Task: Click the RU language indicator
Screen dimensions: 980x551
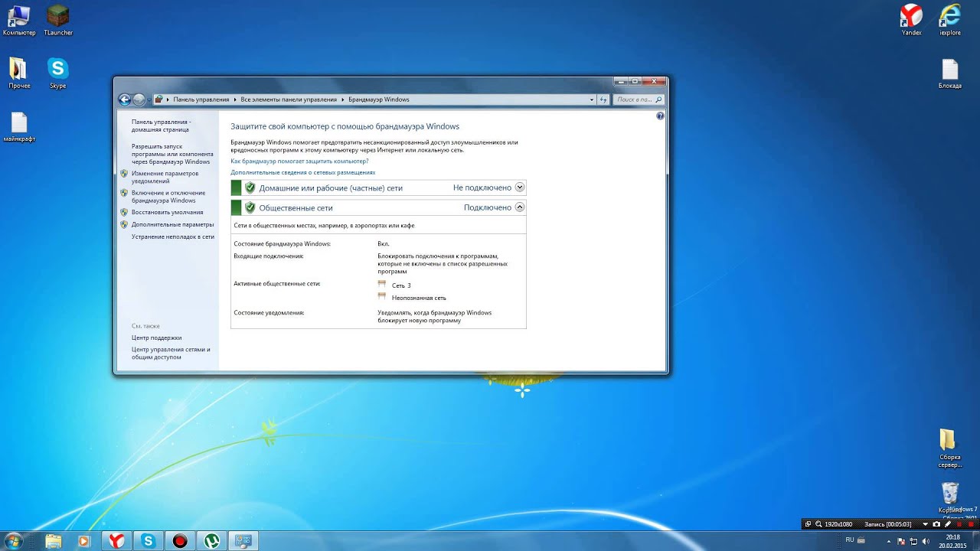Action: pos(850,540)
